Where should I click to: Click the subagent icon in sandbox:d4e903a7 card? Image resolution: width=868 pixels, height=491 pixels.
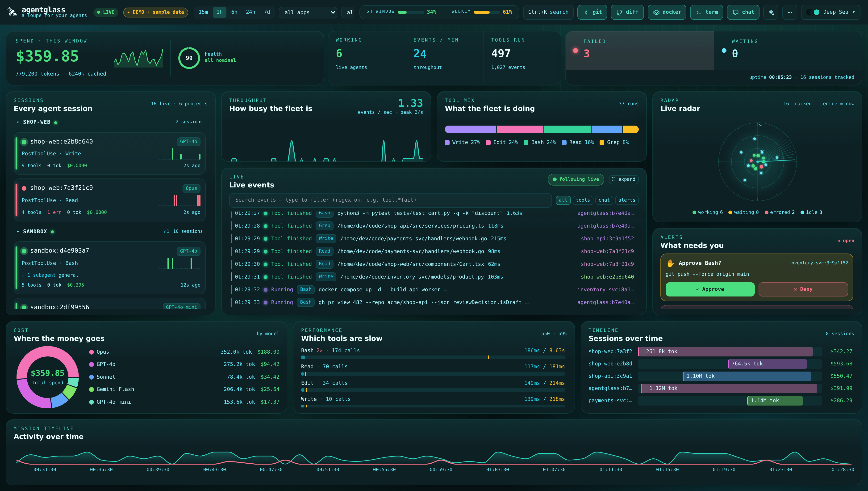pyautogui.click(x=23, y=275)
